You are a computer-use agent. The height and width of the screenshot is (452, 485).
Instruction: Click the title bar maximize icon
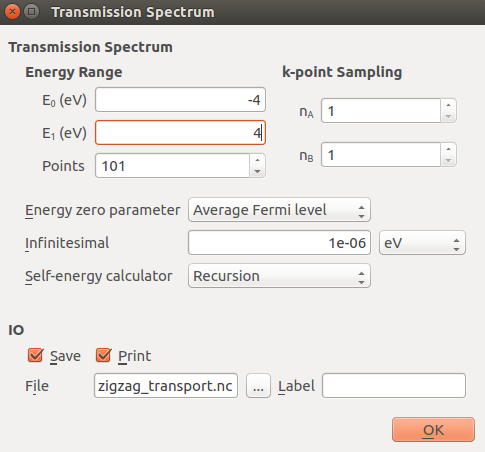point(32,12)
